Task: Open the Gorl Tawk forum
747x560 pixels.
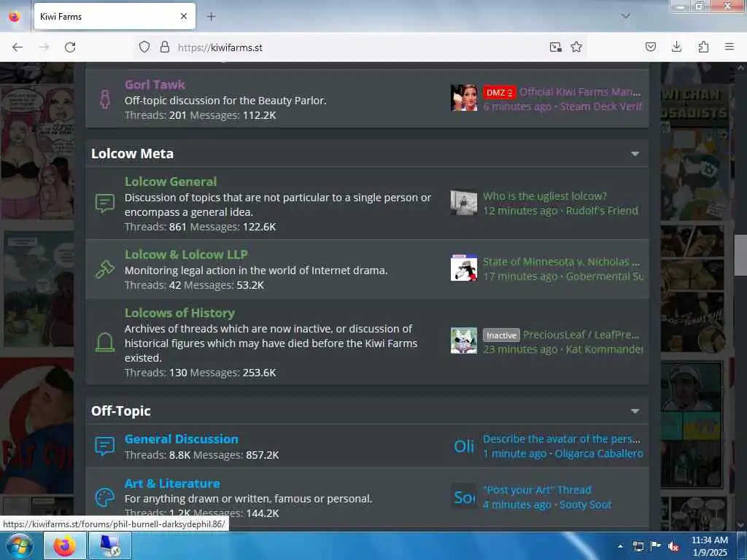Action: coord(155,85)
